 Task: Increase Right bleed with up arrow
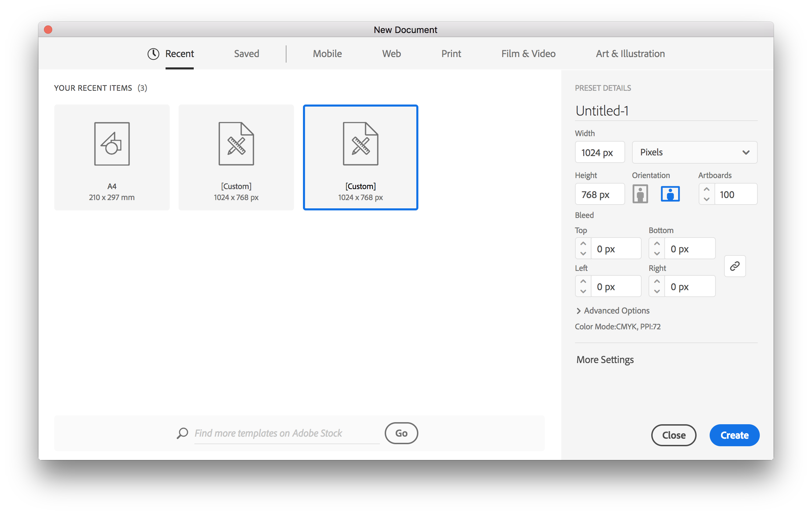point(657,281)
